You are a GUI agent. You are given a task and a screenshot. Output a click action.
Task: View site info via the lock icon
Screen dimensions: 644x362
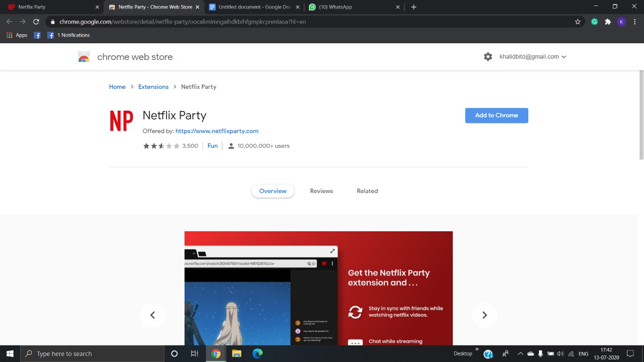(x=52, y=22)
